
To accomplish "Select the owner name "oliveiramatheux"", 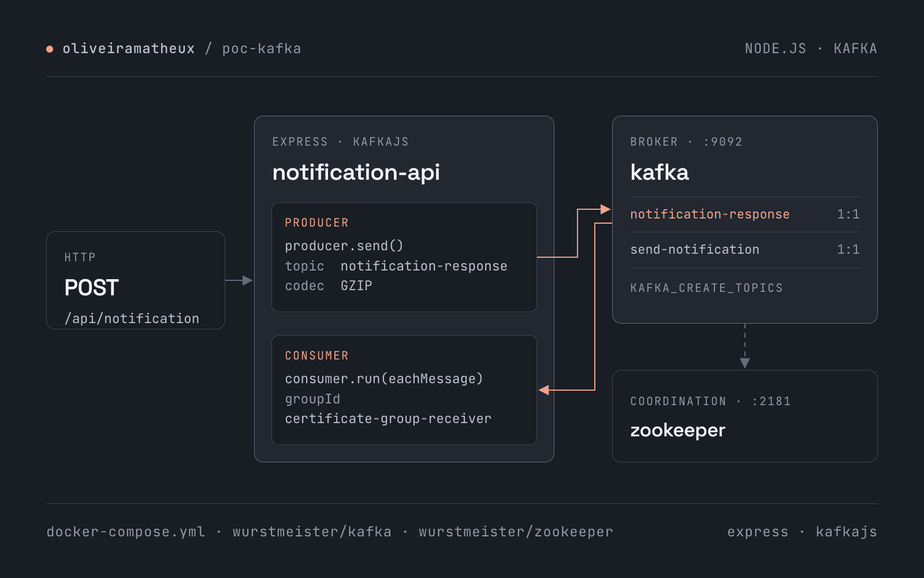I will pyautogui.click(x=129, y=49).
